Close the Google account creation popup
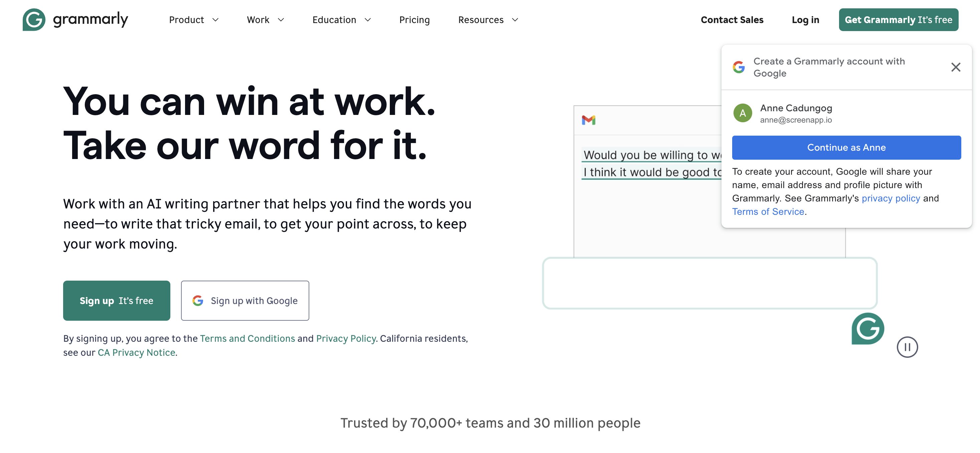The height and width of the screenshot is (453, 980). [955, 67]
